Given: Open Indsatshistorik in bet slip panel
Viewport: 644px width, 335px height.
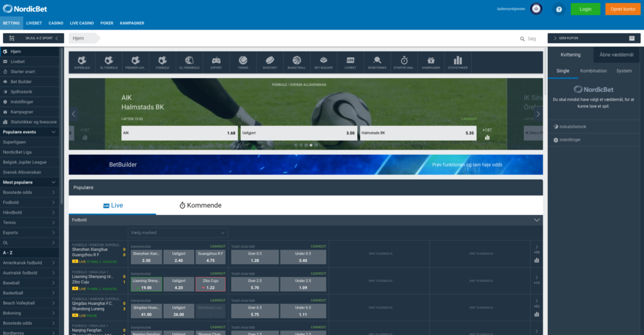Looking at the screenshot, I should [570, 126].
